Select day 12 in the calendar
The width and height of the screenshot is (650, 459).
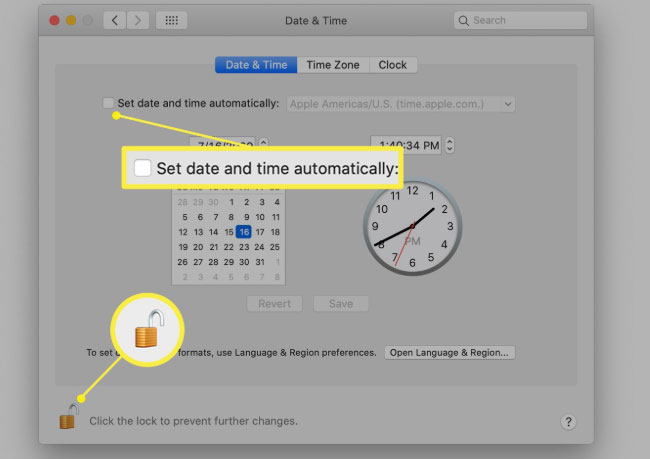tap(183, 232)
